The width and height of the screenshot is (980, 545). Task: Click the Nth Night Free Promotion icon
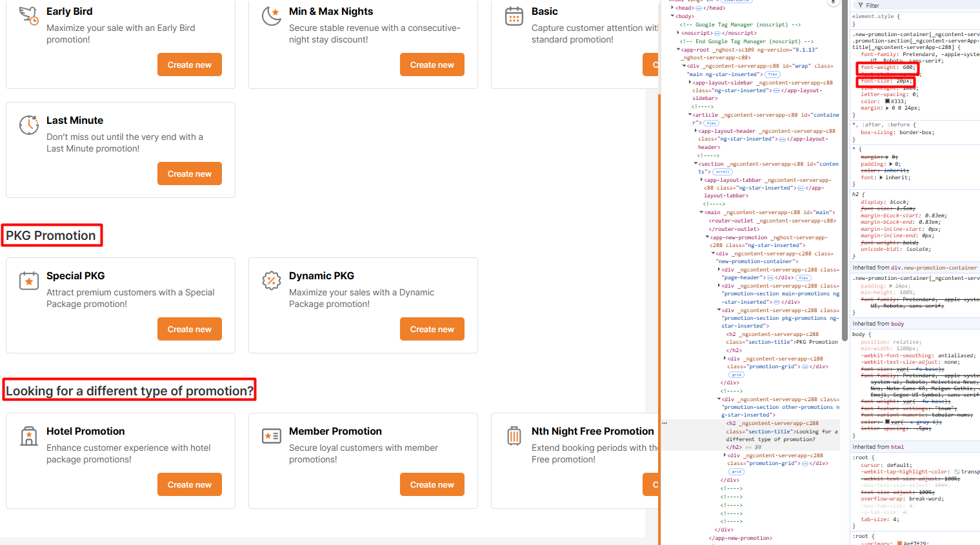[514, 435]
